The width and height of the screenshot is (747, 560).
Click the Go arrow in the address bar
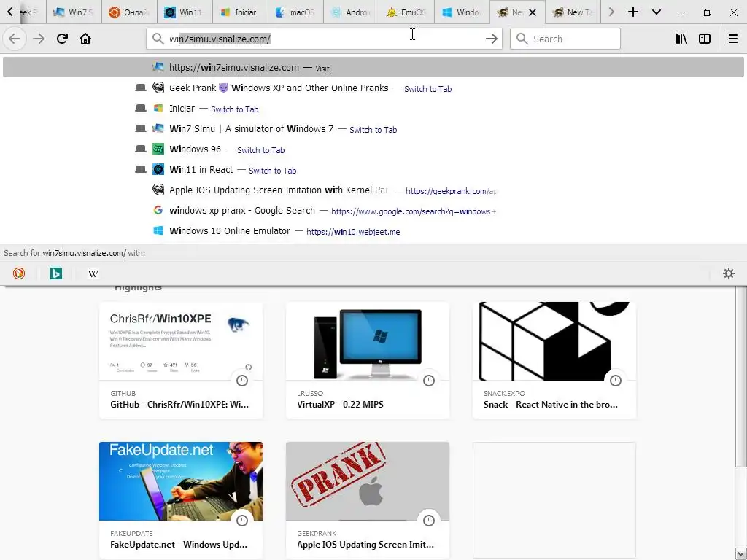point(491,39)
